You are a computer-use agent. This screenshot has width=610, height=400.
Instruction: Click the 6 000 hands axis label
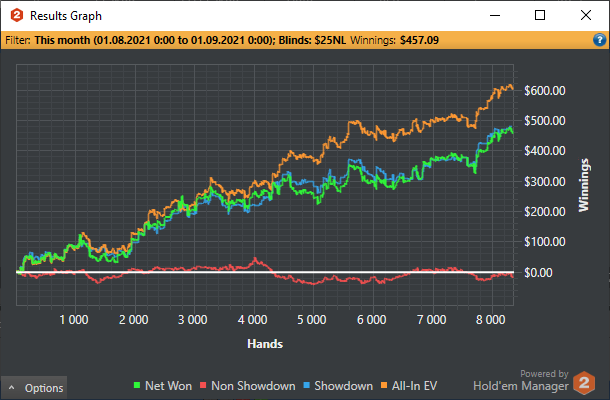[372, 320]
